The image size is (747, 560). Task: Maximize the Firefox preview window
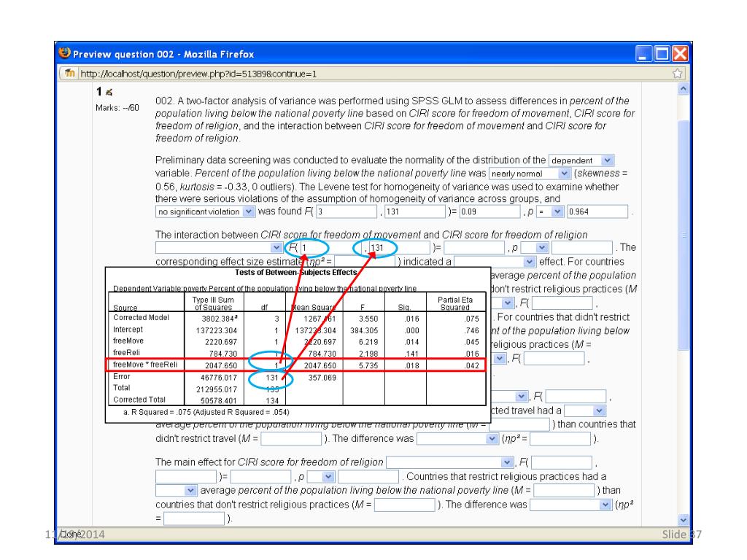[662, 54]
